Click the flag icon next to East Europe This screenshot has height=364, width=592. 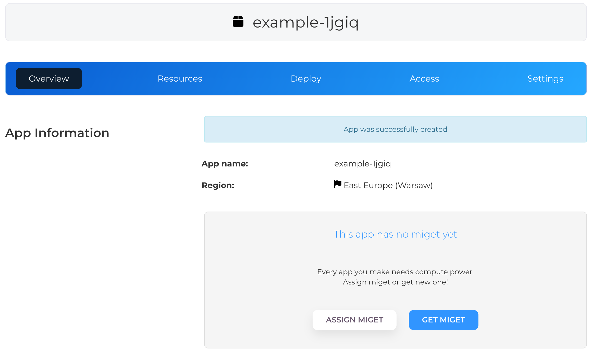(338, 184)
